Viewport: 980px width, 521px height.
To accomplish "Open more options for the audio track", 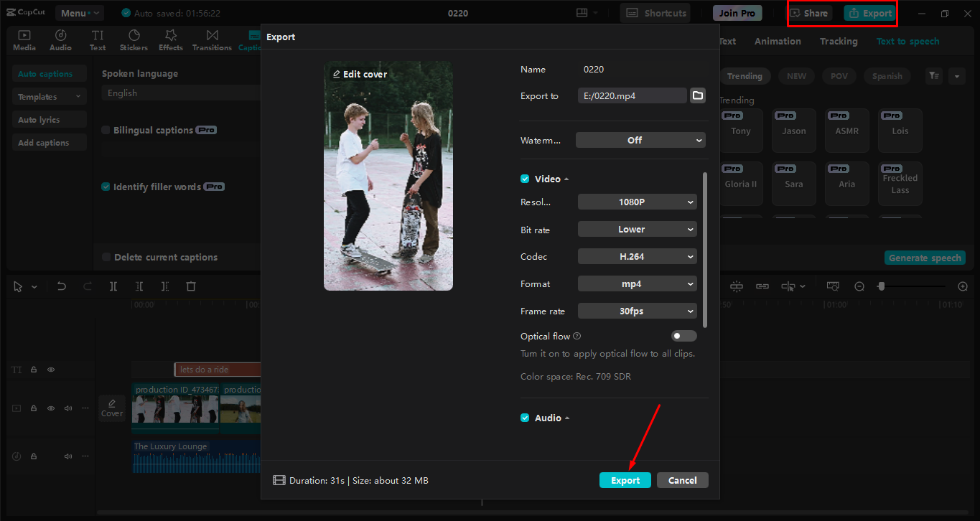I will click(x=85, y=456).
